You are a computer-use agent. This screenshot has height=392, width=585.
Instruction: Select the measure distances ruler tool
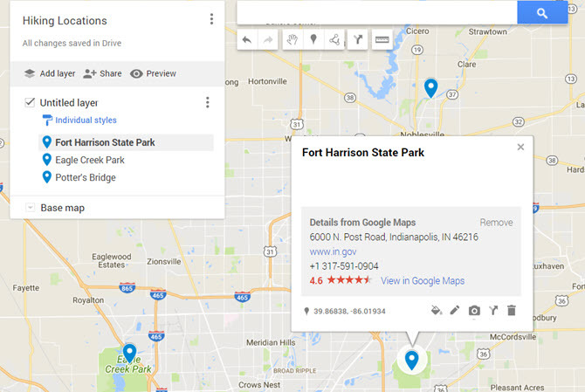click(x=382, y=39)
